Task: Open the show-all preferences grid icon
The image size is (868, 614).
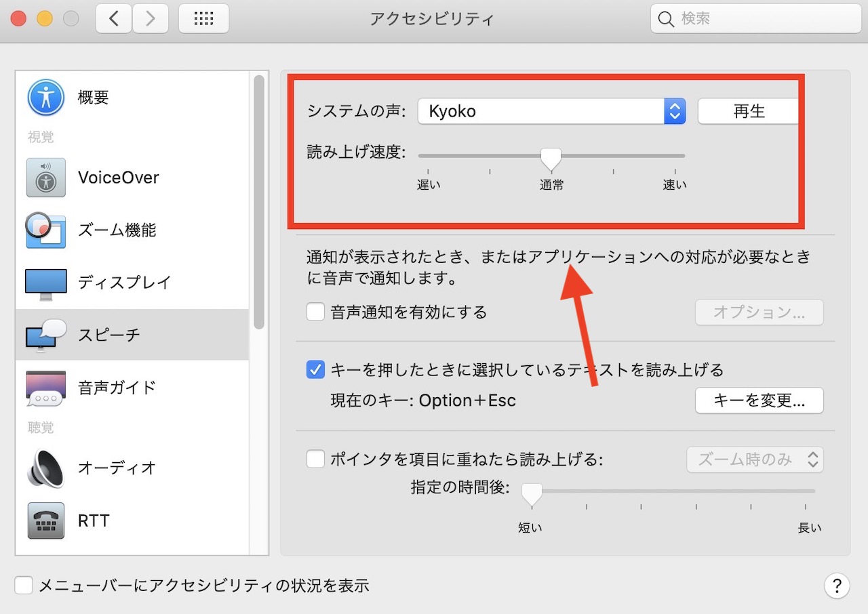Action: click(203, 18)
